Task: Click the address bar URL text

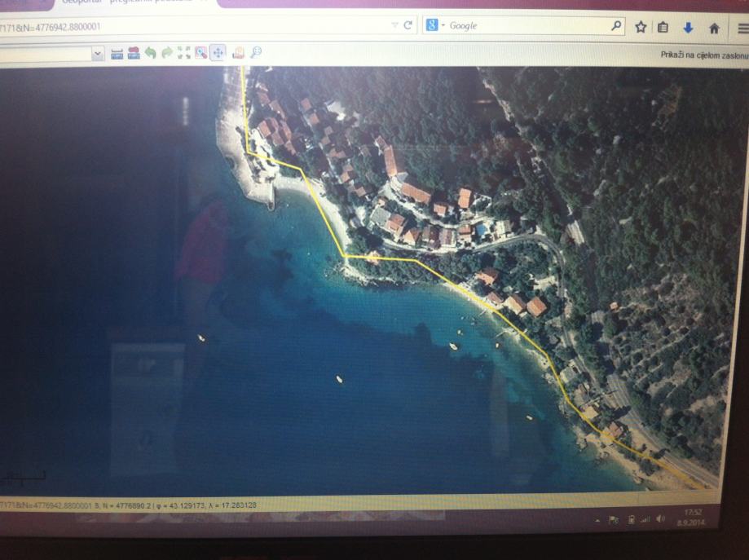Action: coord(51,27)
